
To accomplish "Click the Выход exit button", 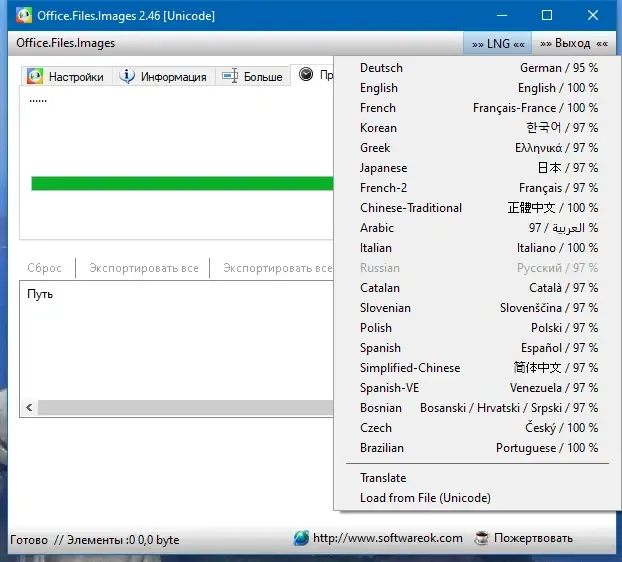I will (x=574, y=43).
